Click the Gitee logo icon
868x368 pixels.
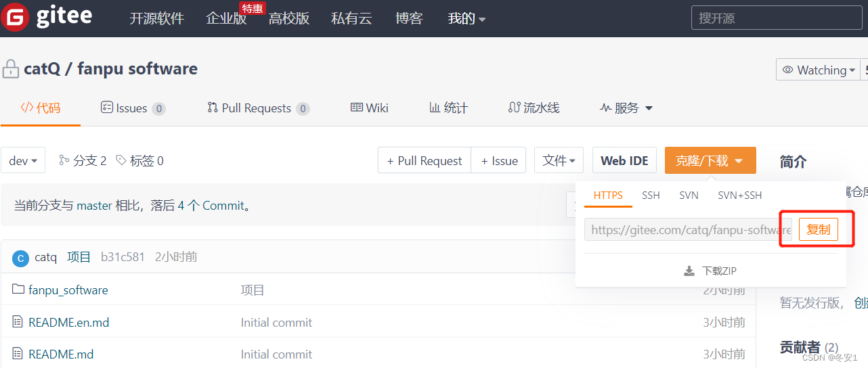pos(15,17)
